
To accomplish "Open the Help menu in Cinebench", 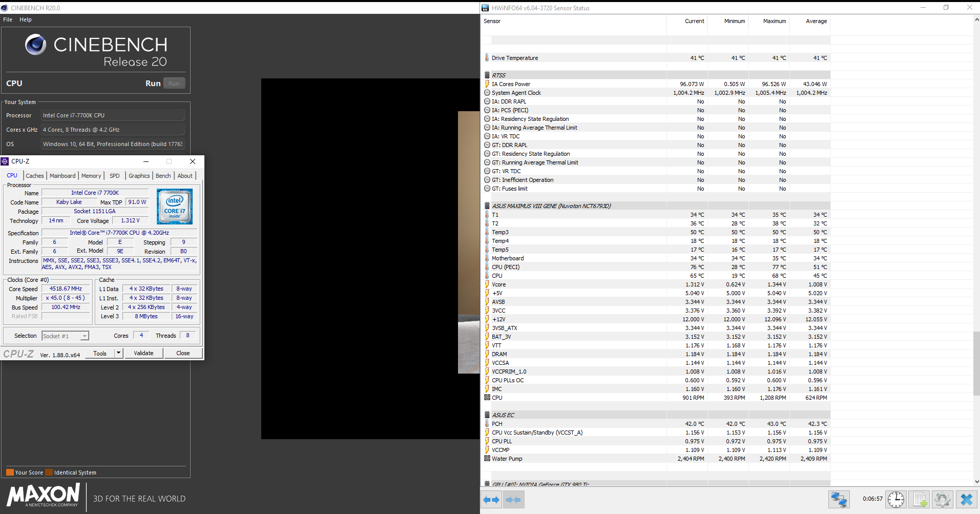I will coord(26,19).
